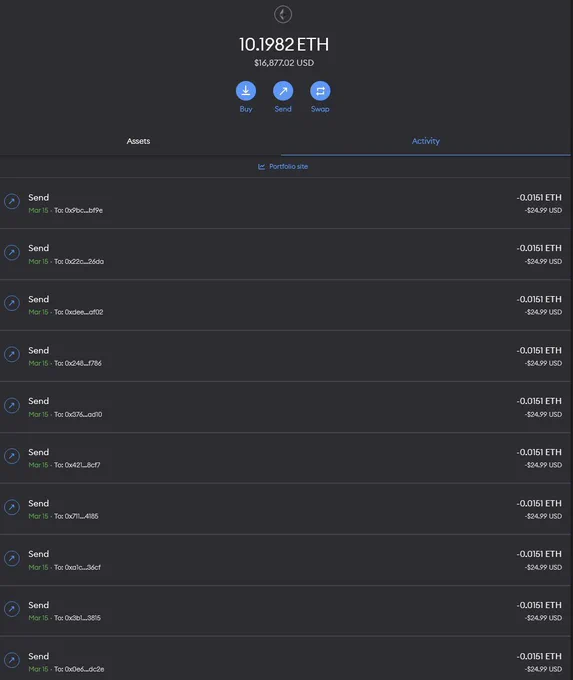Click send arrow icon for 0x711...4185 transaction
This screenshot has height=680, width=573.
coord(12,507)
